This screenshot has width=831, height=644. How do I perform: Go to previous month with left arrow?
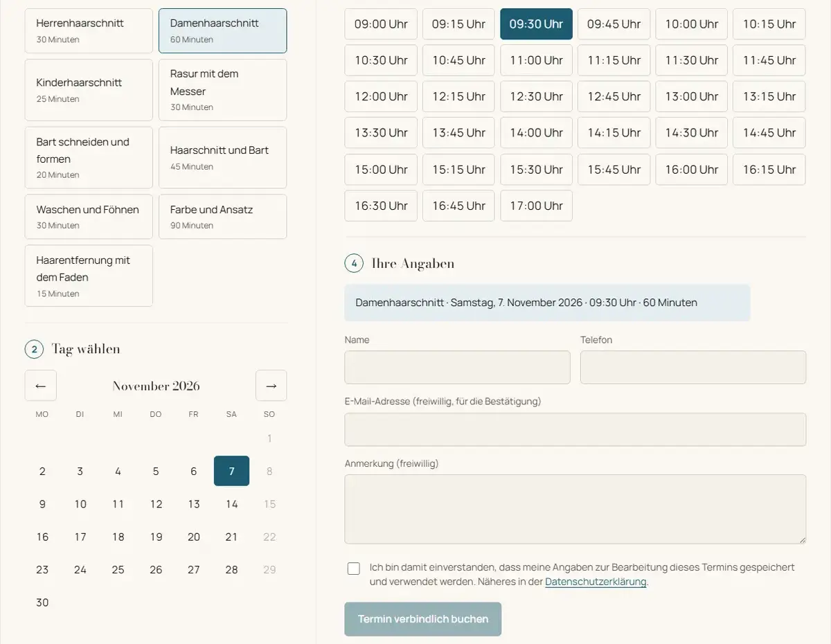(41, 386)
